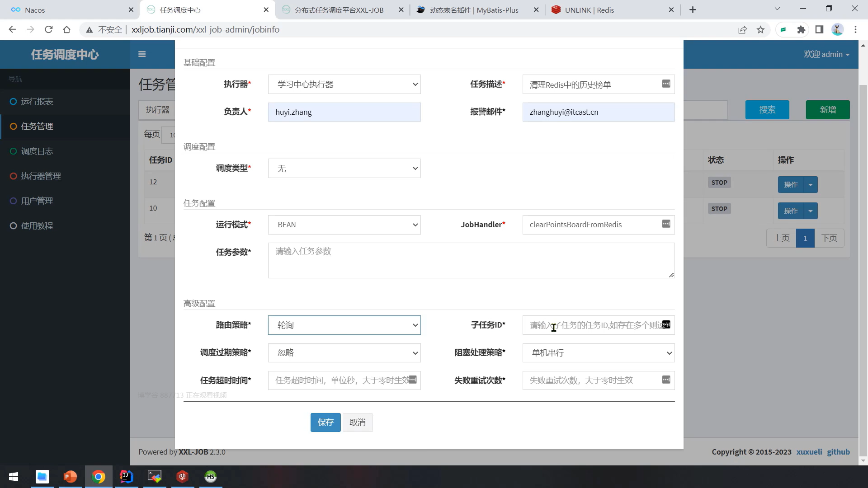The image size is (868, 488).
Task: Click the browser side panel icon
Action: (x=819, y=30)
